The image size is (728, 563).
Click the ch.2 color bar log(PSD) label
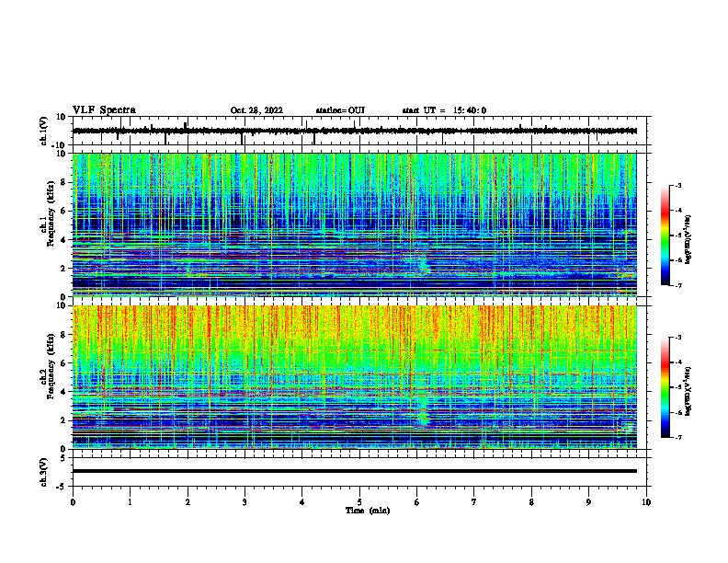tap(688, 391)
